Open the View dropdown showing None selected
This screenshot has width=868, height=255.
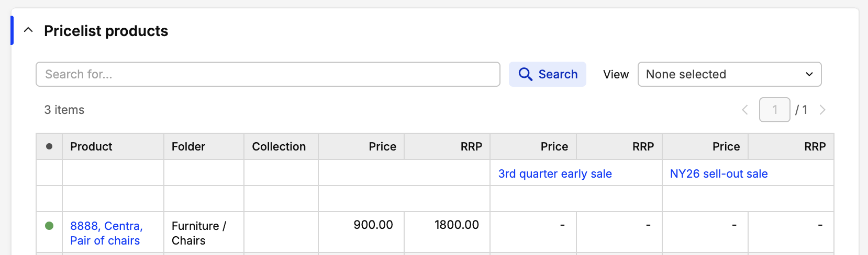pyautogui.click(x=729, y=74)
